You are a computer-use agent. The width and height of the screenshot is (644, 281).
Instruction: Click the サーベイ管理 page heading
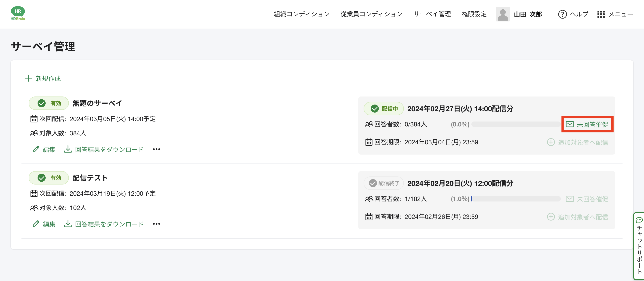tap(43, 47)
